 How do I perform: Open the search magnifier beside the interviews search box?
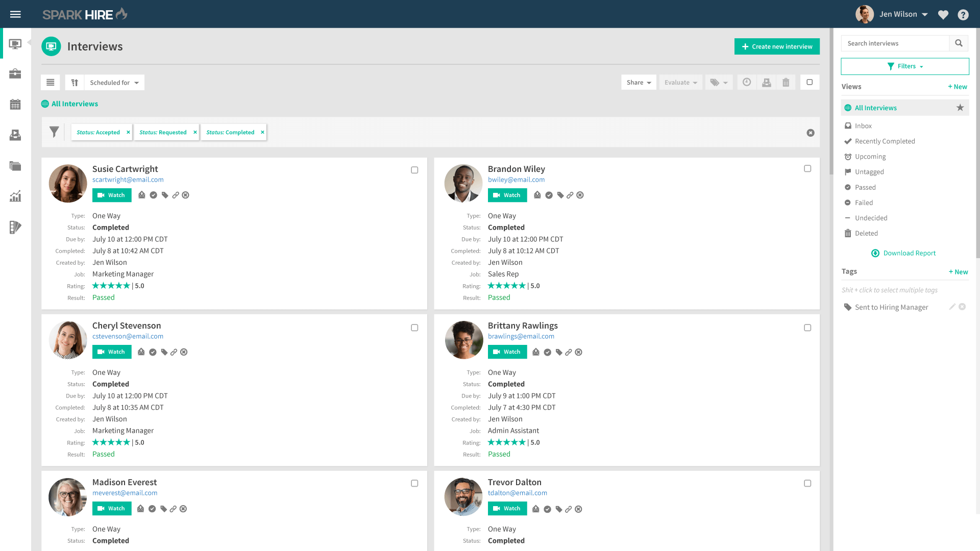(x=959, y=43)
